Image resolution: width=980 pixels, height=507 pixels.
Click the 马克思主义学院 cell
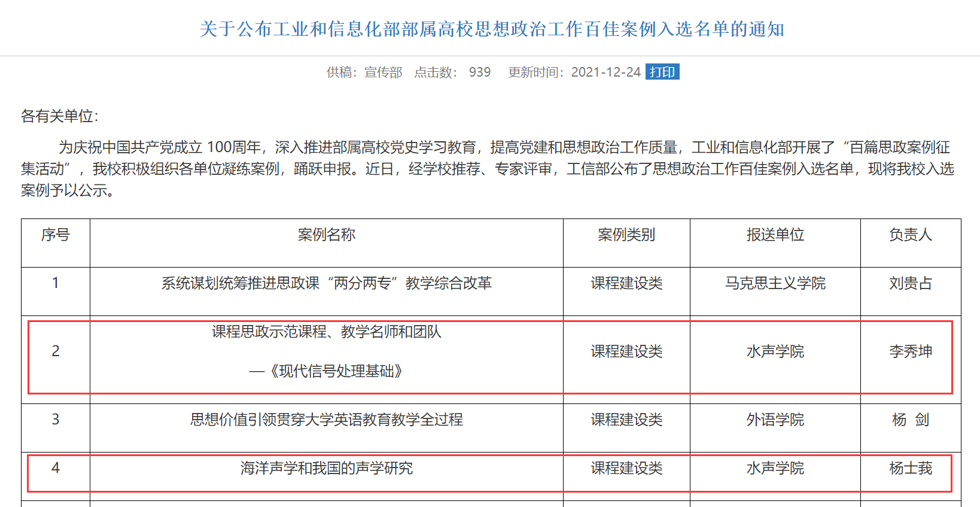775,283
